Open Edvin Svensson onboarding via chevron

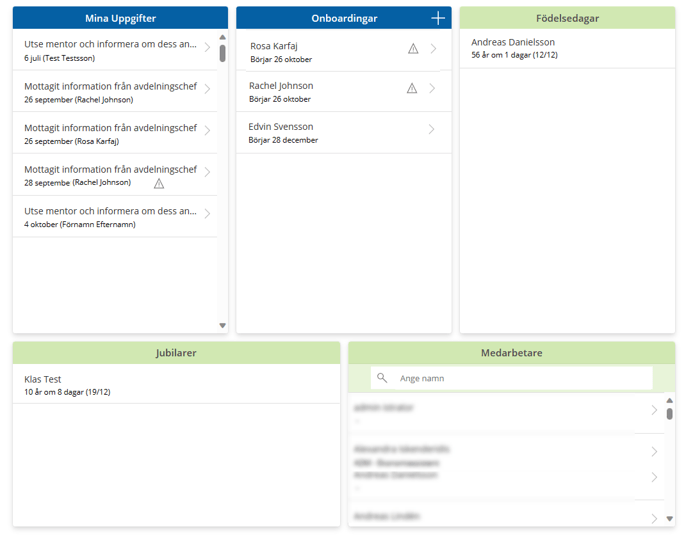pyautogui.click(x=431, y=130)
